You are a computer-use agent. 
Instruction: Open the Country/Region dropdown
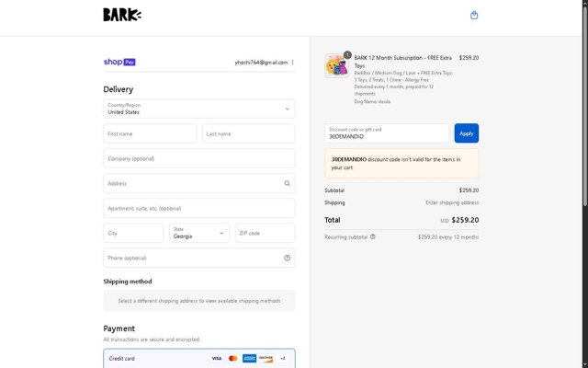tap(199, 109)
